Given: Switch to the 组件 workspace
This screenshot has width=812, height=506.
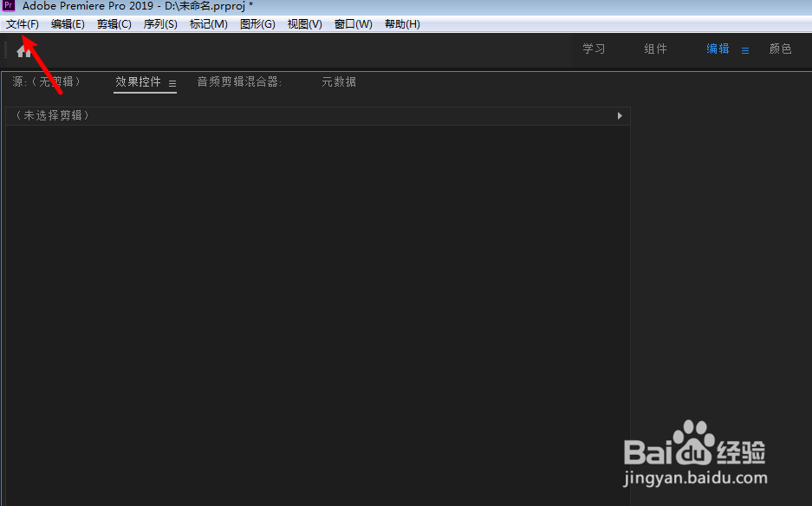Looking at the screenshot, I should [x=655, y=49].
